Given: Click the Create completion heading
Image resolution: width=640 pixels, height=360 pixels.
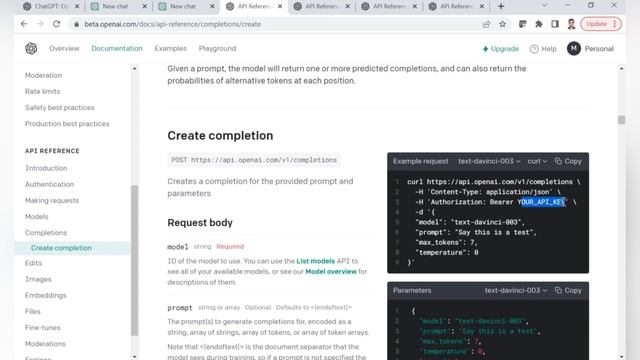Looking at the screenshot, I should tap(220, 136).
